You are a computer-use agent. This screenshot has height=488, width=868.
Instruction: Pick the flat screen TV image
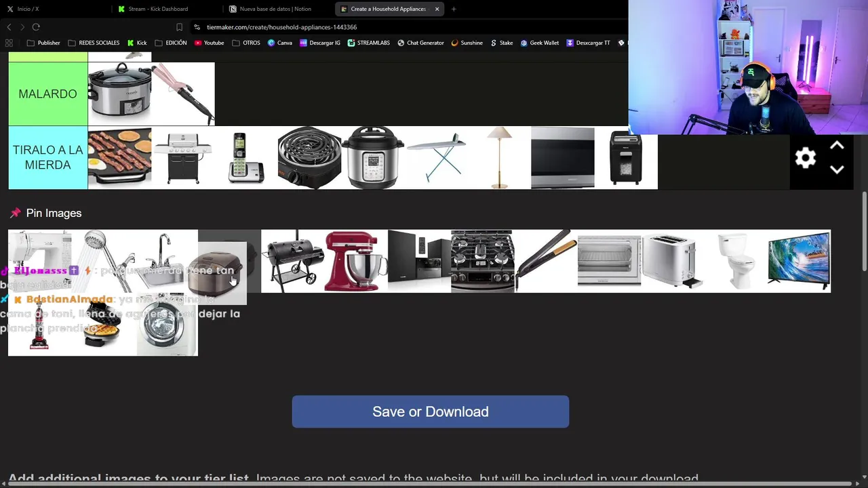799,261
